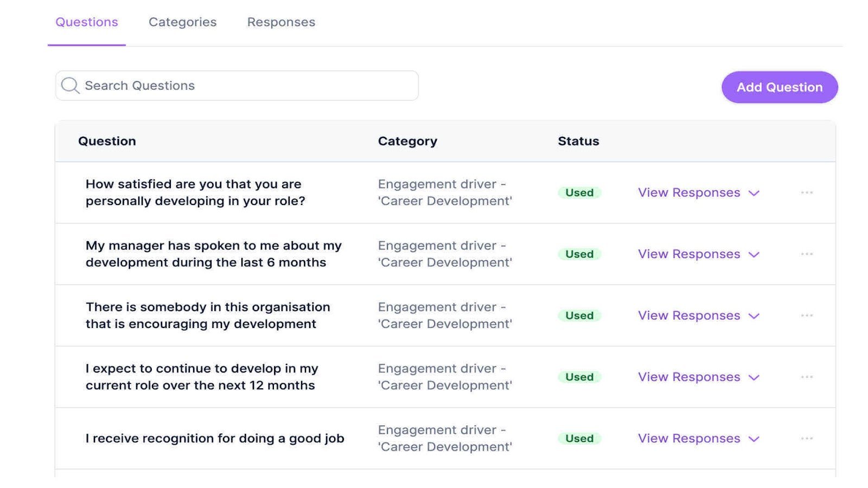Expand chevron beside 'I expect to continue' View Responses
The width and height of the screenshot is (868, 488).
(x=754, y=377)
